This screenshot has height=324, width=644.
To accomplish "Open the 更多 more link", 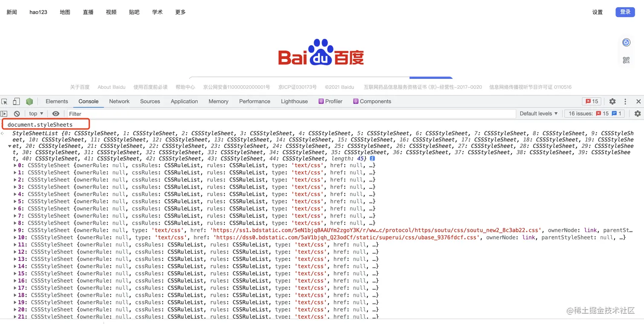I will point(181,12).
